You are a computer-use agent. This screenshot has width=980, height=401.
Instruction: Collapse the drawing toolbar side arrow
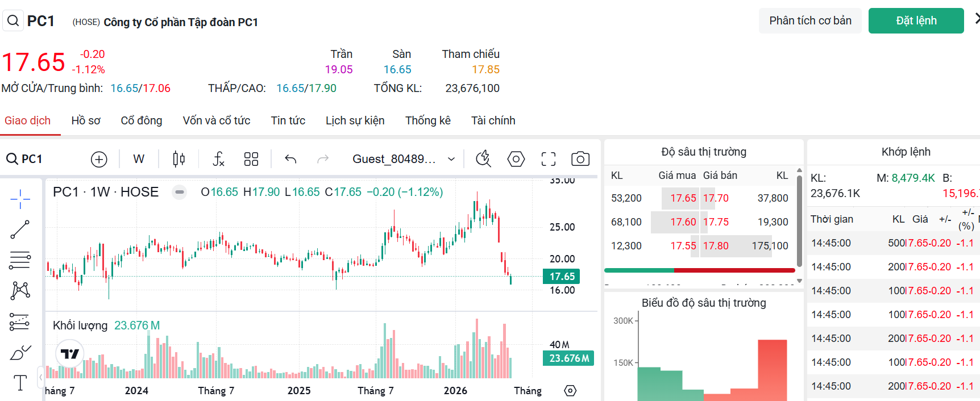(x=40, y=377)
